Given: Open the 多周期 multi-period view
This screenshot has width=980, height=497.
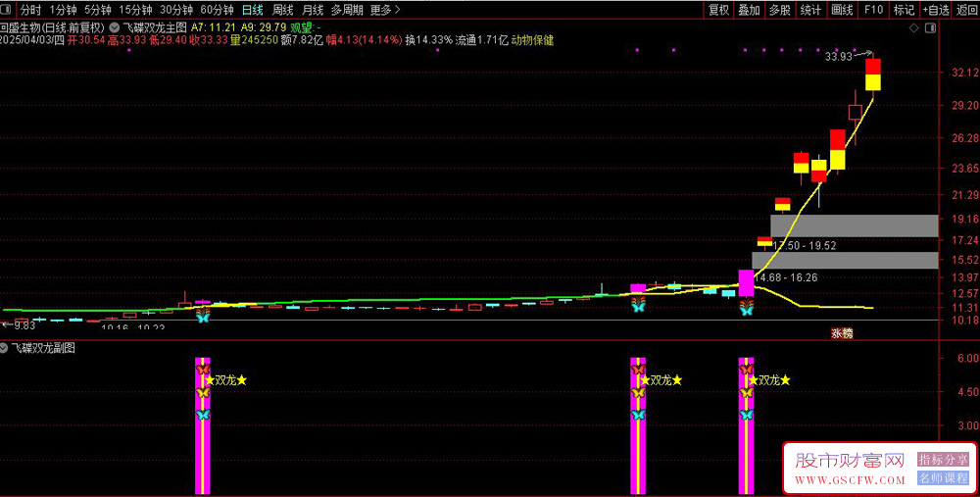Looking at the screenshot, I should point(346,10).
